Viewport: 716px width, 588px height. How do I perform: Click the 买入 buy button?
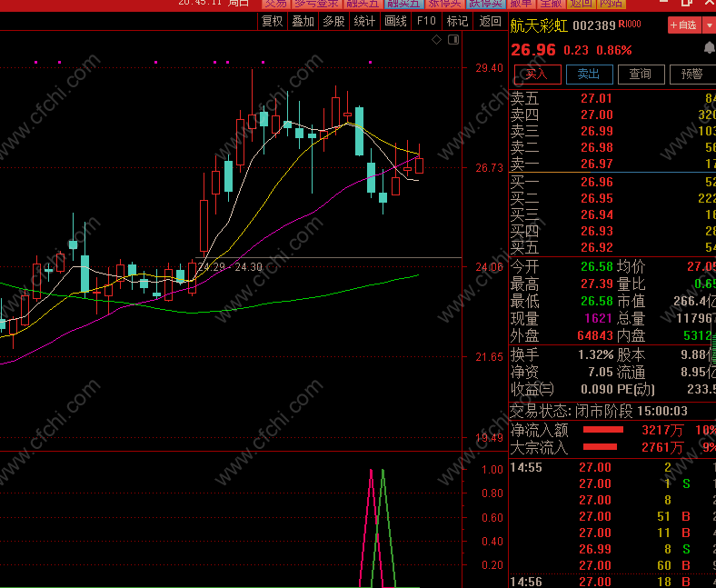pyautogui.click(x=538, y=74)
